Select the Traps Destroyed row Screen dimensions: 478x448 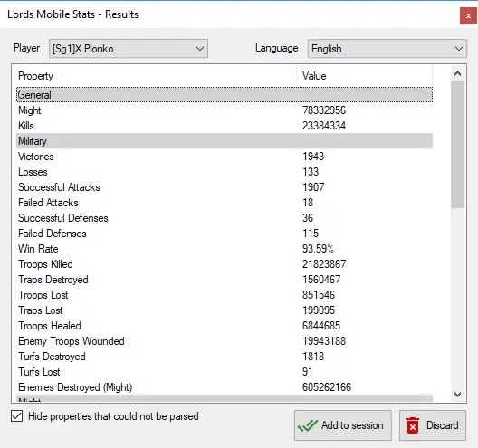pos(225,280)
